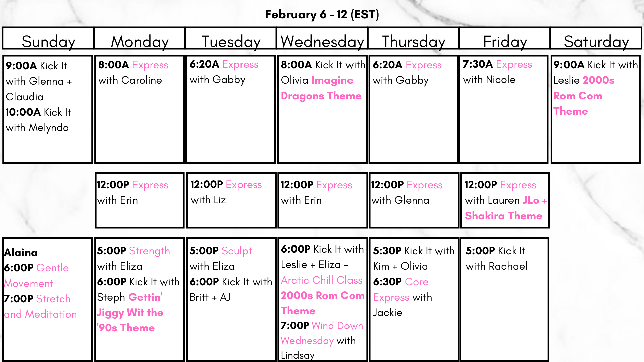The height and width of the screenshot is (362, 644).
Task: Click Saturday's 2000s Rom Com Theme text
Action: click(x=584, y=96)
